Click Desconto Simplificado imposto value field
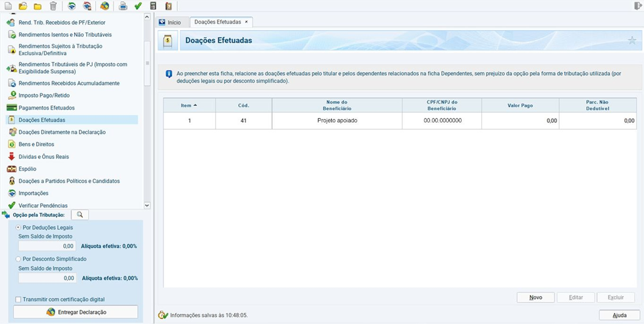Image resolution: width=644 pixels, height=324 pixels. click(x=47, y=278)
